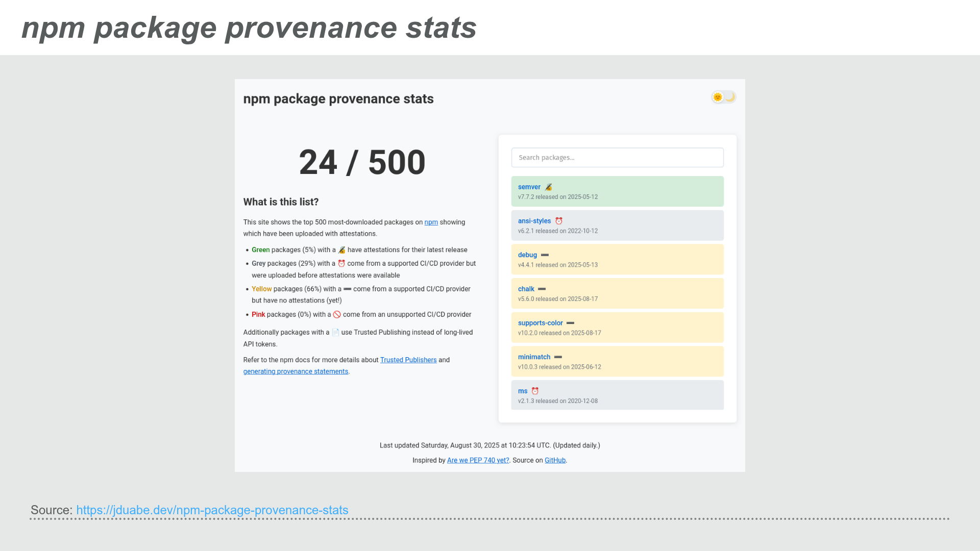Open the semver package link

529,187
